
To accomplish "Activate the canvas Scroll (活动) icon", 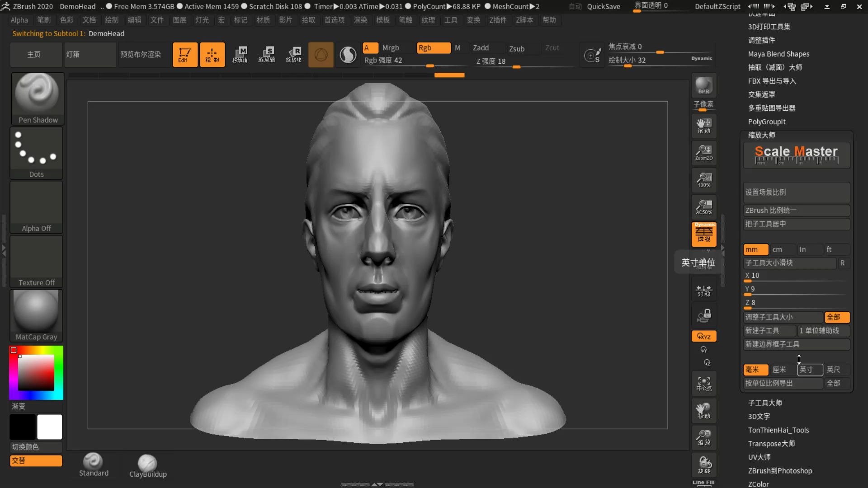I will tap(703, 126).
